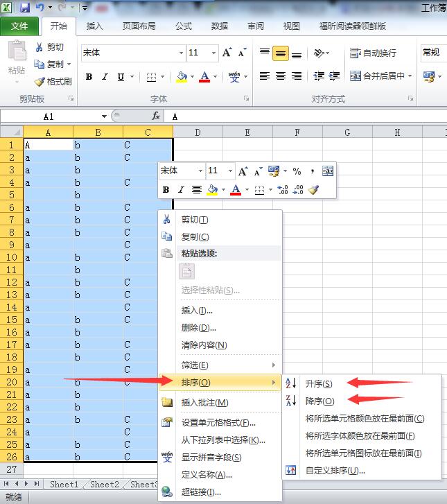Click the increase indent icon in ribbon

click(334, 76)
